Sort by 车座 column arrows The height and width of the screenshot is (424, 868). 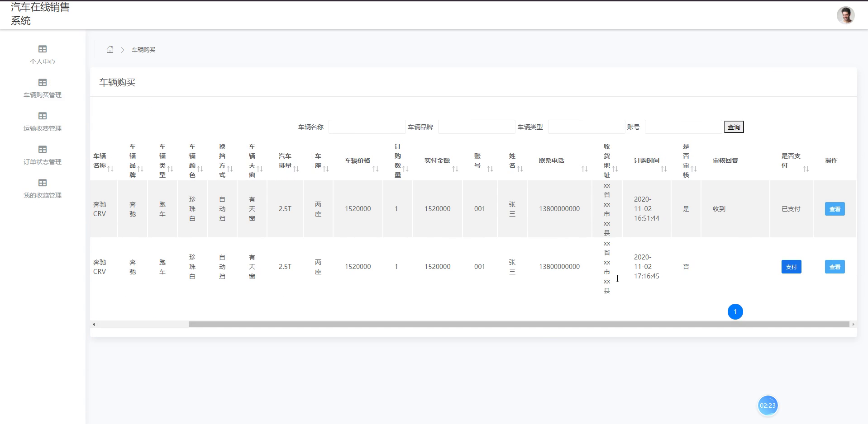[326, 169]
